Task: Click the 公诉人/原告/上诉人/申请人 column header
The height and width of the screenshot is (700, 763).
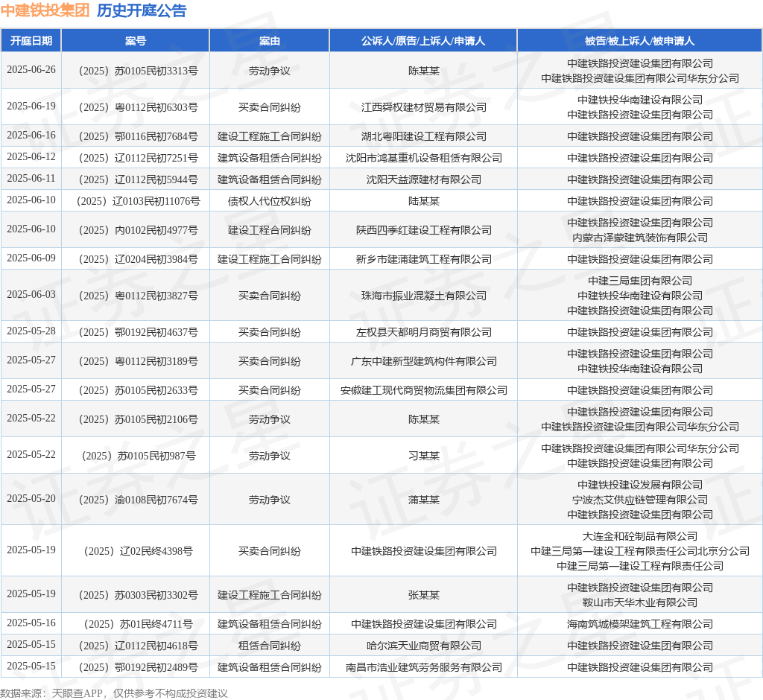Action: click(x=423, y=41)
